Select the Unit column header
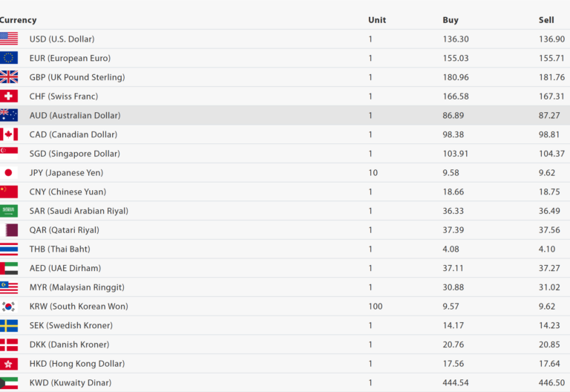The image size is (570, 392). (x=377, y=20)
